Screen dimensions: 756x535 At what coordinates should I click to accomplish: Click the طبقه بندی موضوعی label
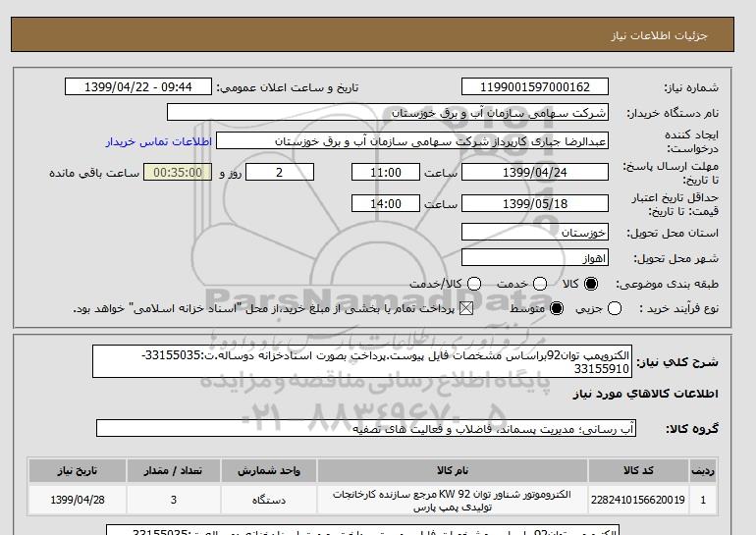[x=668, y=284]
